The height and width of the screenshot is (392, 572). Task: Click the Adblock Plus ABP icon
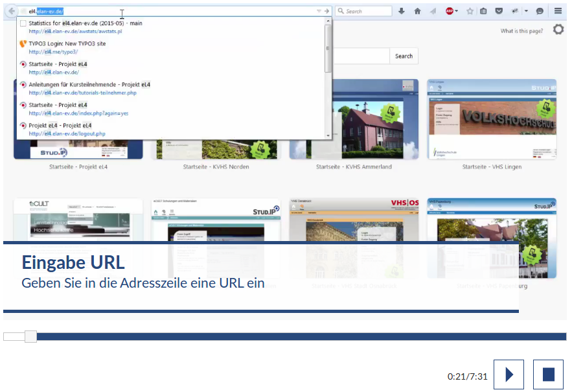(450, 11)
